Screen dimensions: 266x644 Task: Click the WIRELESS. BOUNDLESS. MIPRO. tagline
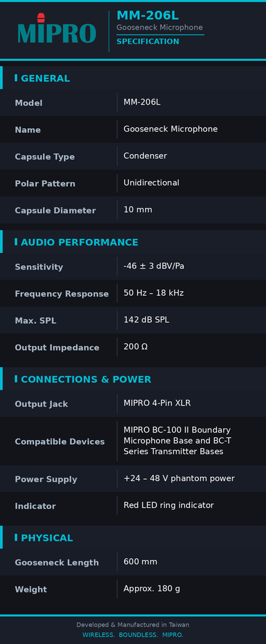133,635
